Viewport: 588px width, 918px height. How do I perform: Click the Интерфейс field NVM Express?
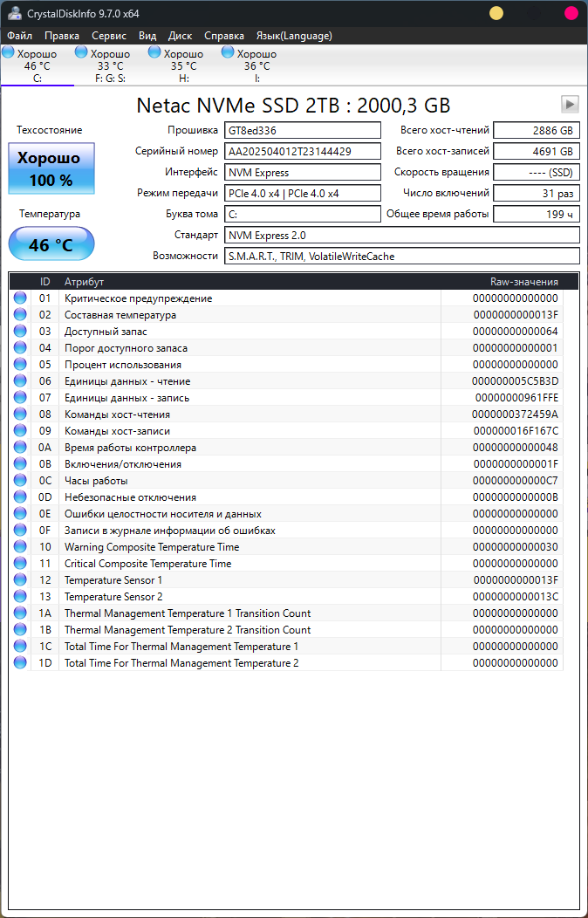click(x=303, y=172)
